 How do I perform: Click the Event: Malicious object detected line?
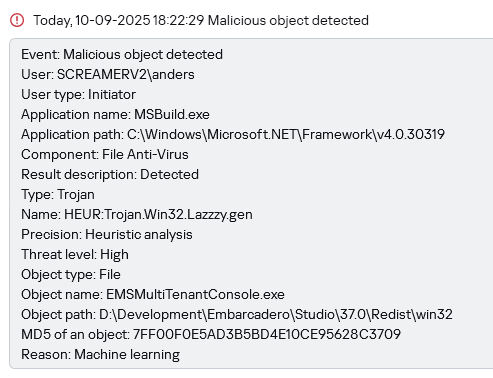122,54
